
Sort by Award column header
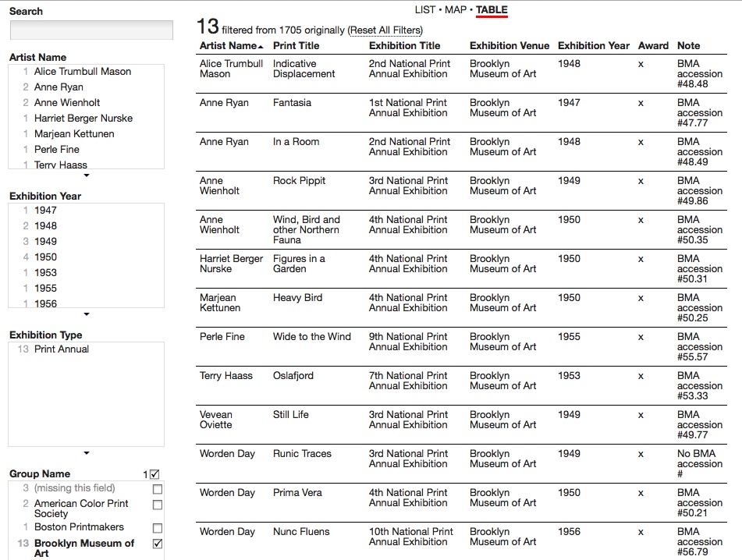[653, 46]
